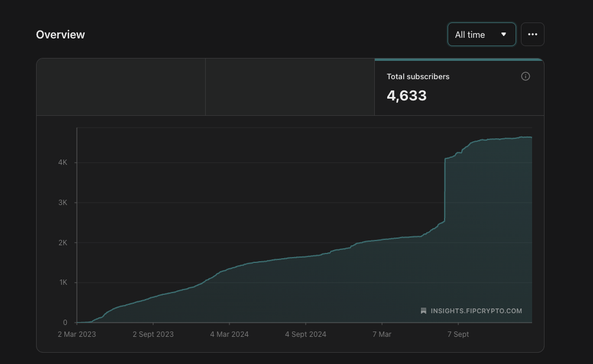Select the middle blank metric tab
Screen dimensions: 593x364
290,87
